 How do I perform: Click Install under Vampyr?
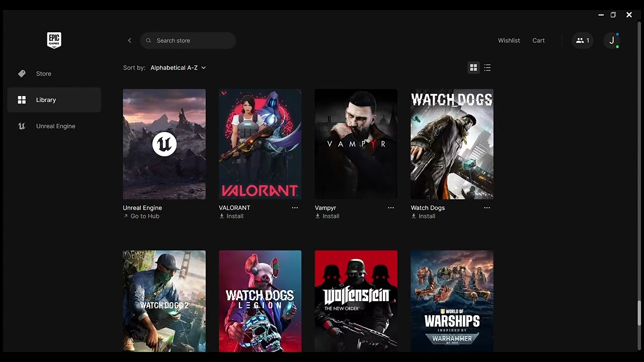[331, 216]
